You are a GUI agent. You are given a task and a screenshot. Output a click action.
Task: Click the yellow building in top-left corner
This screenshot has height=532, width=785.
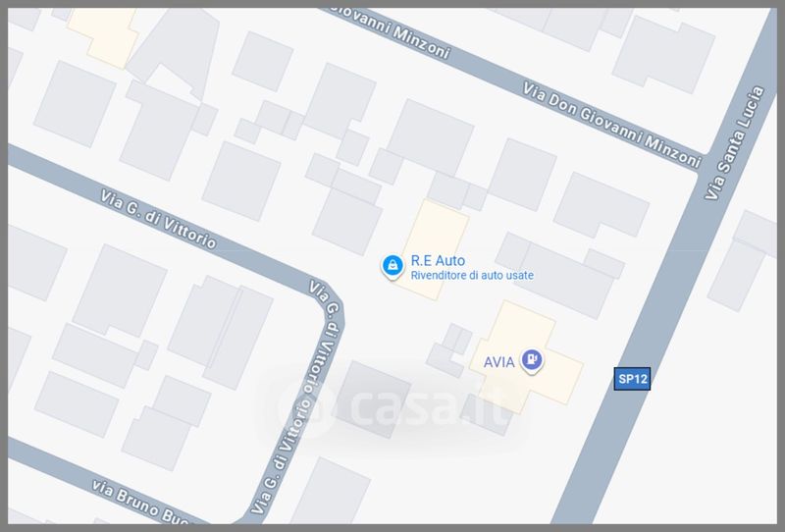click(104, 36)
